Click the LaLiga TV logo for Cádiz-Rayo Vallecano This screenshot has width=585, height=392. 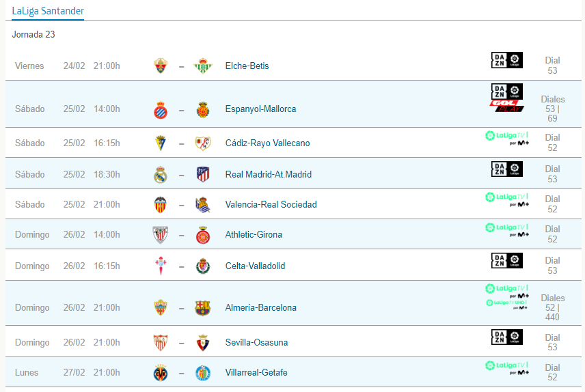506,137
